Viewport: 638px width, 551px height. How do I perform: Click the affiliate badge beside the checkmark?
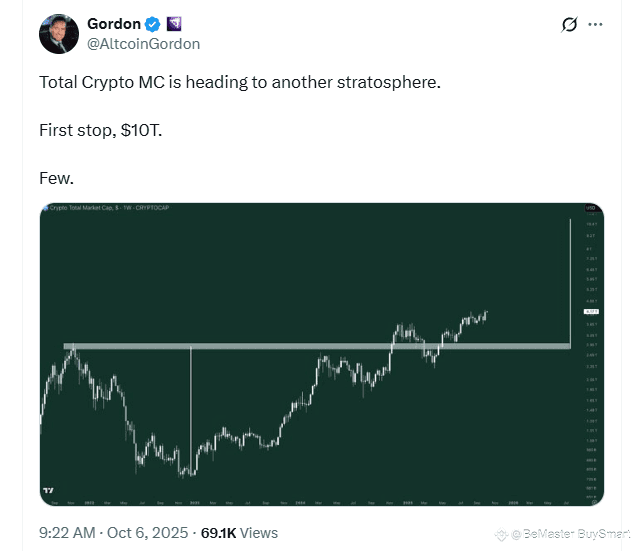click(174, 24)
